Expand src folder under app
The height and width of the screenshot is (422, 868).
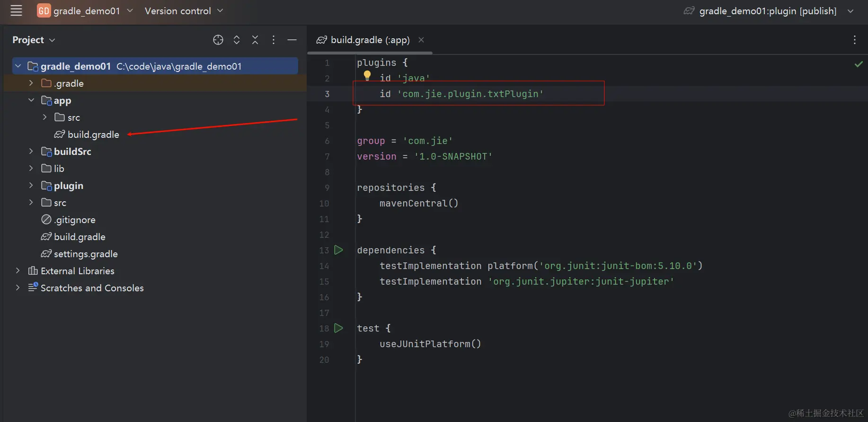44,117
